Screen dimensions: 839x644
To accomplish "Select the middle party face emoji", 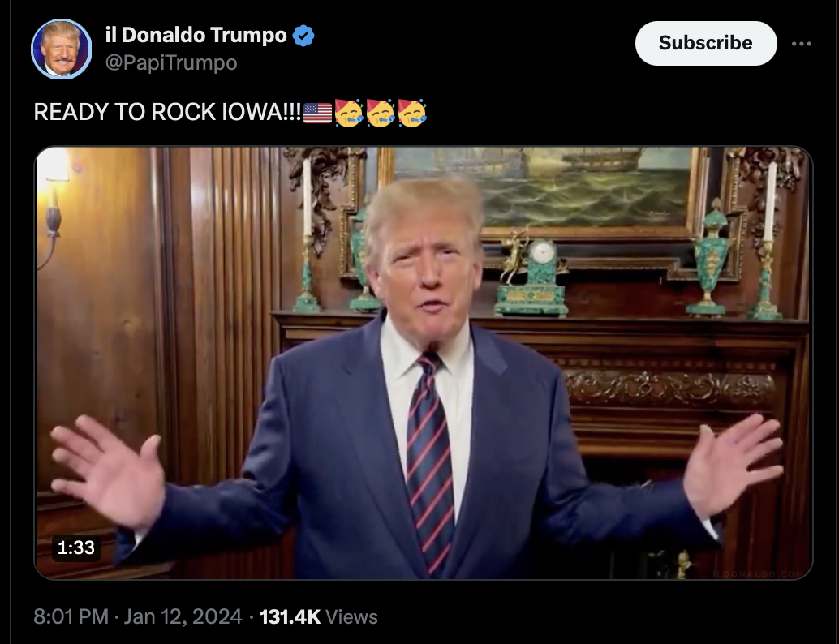I will [x=381, y=112].
